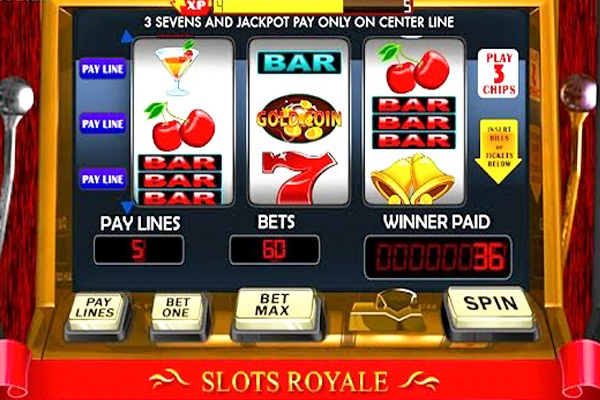Click the martini cocktail symbol on first reel
Screen dimensions: 600x400
pos(177,67)
